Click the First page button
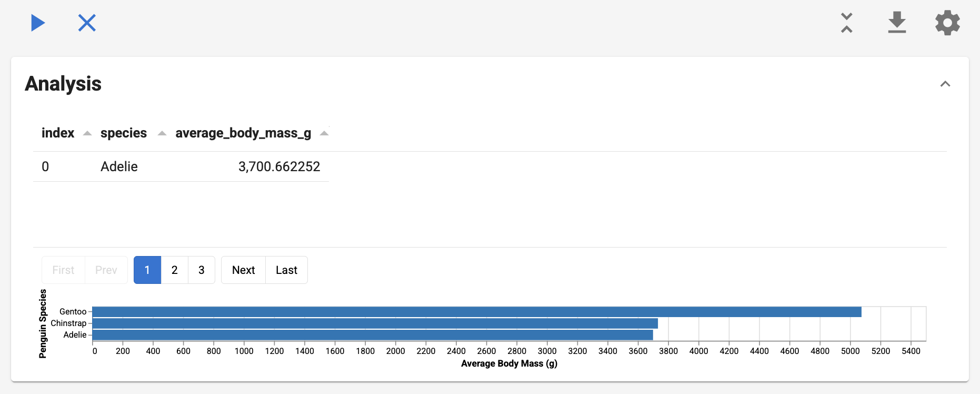Image resolution: width=980 pixels, height=394 pixels. coord(63,270)
